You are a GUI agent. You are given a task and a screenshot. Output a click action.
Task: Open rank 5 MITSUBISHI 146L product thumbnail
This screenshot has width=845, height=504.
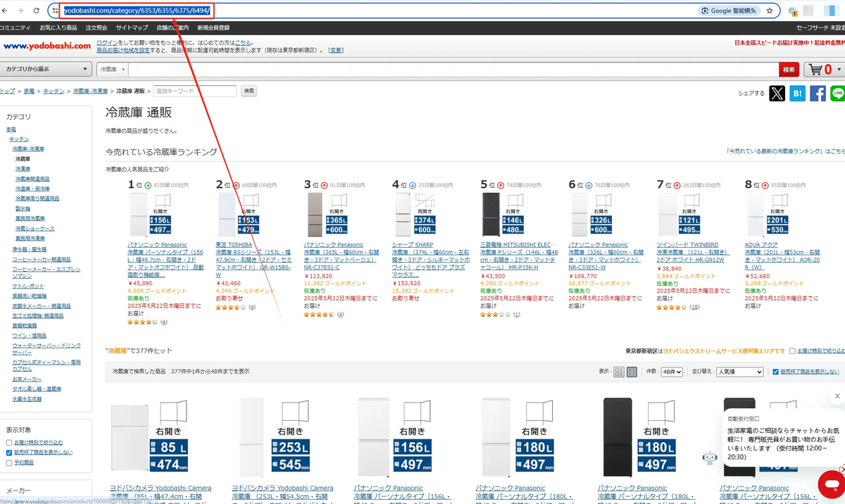(x=503, y=215)
